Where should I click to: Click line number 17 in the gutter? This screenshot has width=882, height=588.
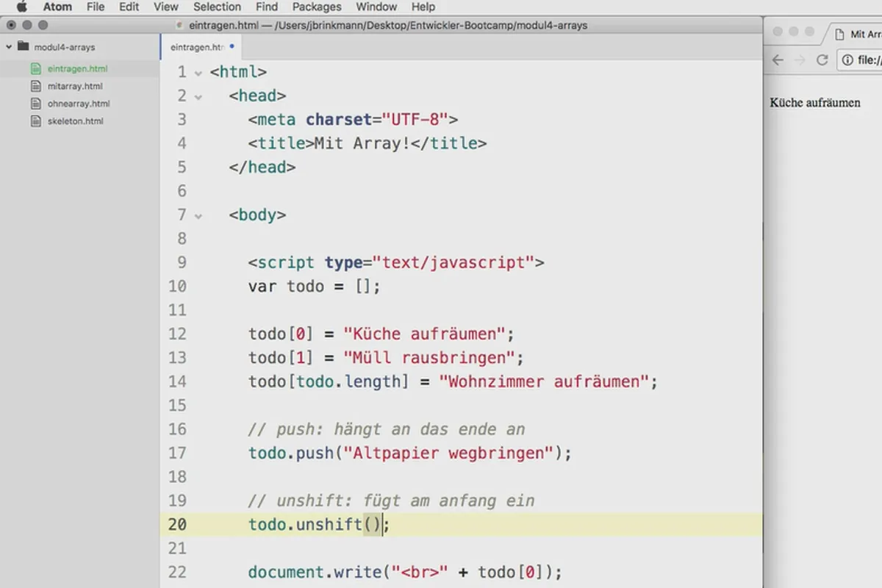177,453
